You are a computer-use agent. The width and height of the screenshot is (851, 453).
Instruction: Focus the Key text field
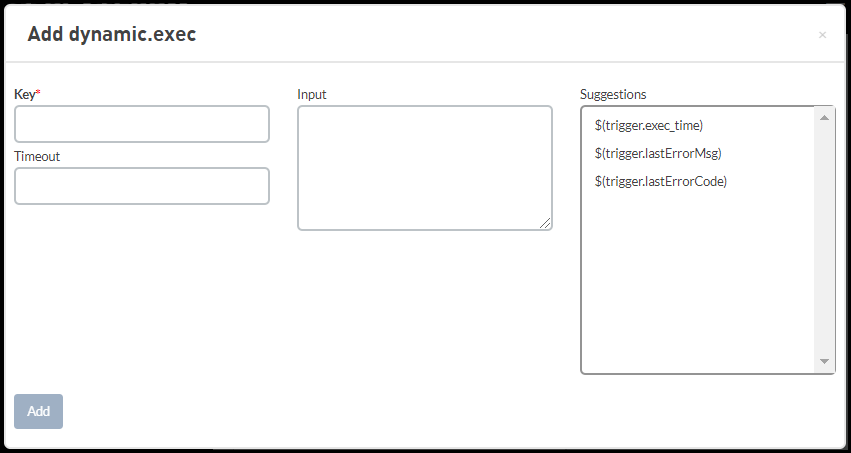coord(142,124)
